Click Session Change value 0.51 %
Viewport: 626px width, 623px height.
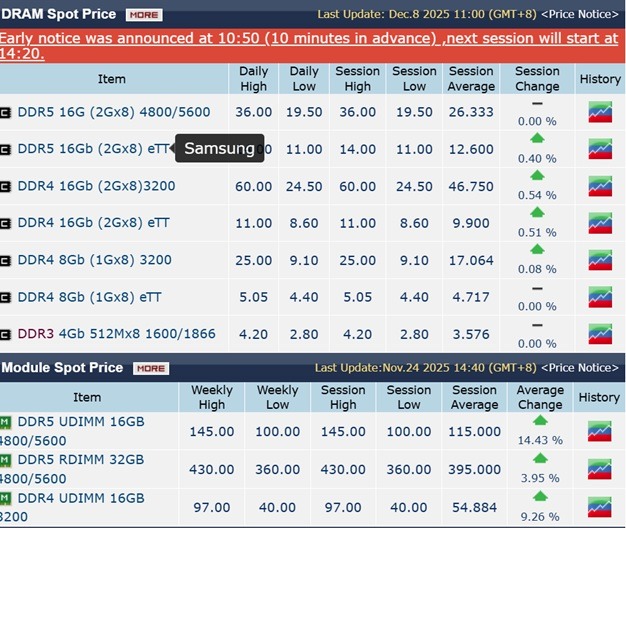[537, 232]
